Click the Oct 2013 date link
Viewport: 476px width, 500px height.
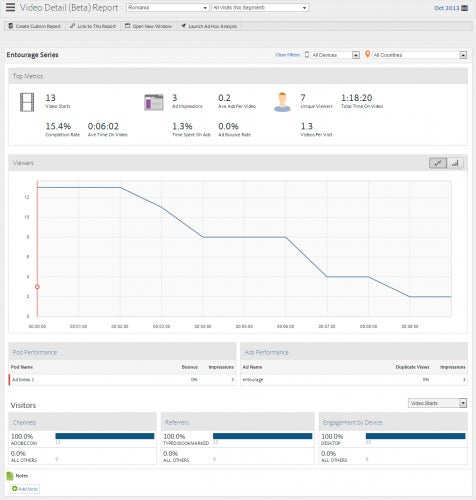[447, 8]
